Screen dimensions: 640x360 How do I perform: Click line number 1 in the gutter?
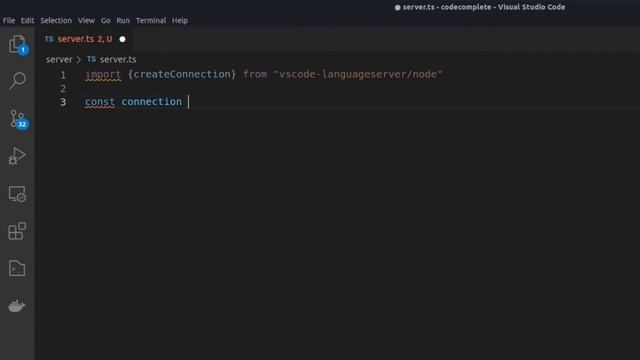pyautogui.click(x=63, y=75)
